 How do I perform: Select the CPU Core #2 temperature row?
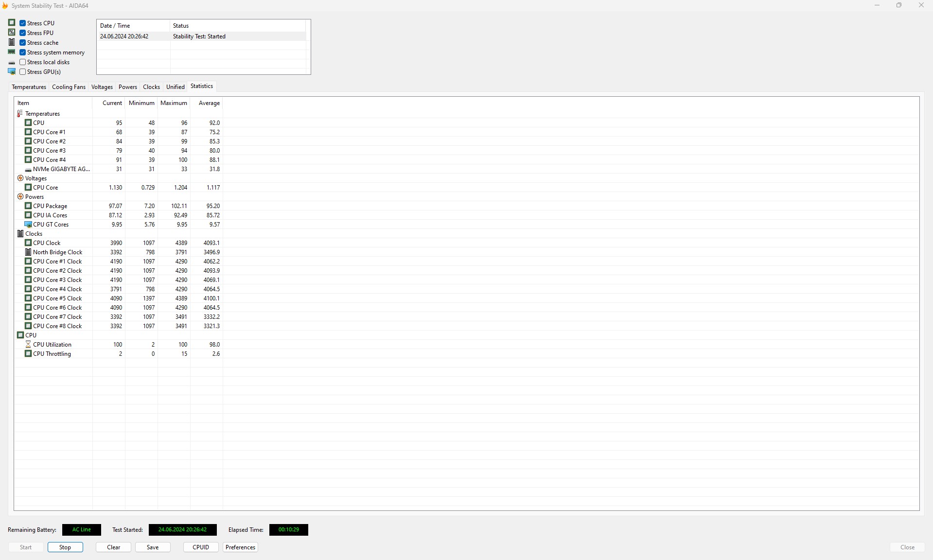pyautogui.click(x=119, y=141)
